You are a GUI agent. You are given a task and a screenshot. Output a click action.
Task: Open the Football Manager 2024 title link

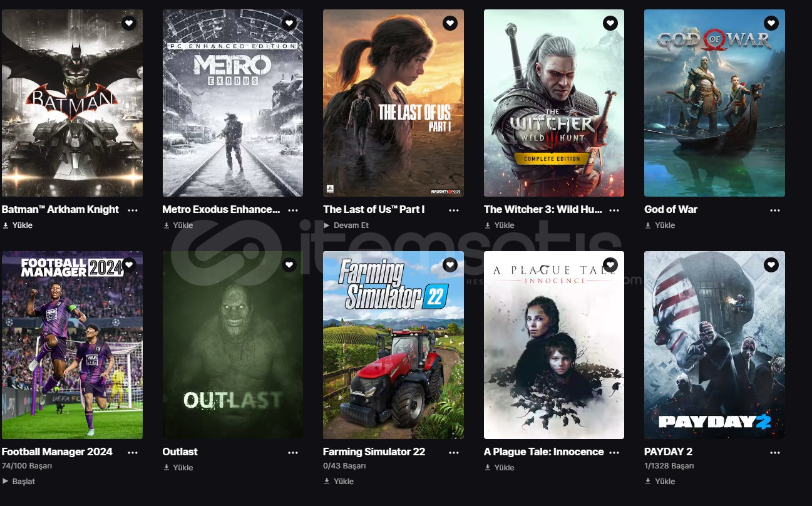[57, 452]
